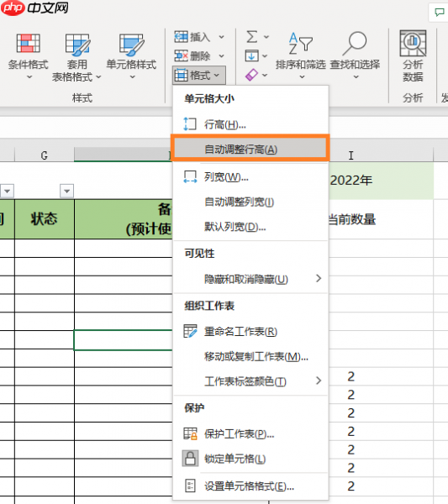Click the selected green-bordered empty cell

tap(124, 339)
